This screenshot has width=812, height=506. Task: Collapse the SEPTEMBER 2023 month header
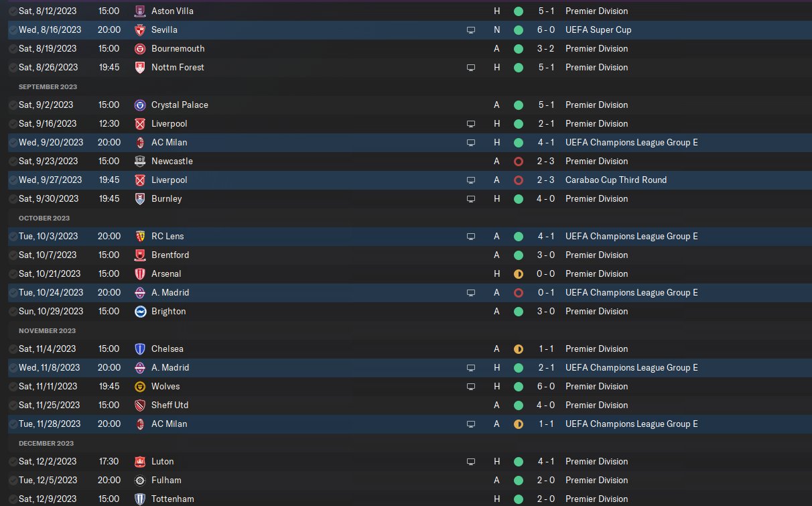(x=48, y=87)
